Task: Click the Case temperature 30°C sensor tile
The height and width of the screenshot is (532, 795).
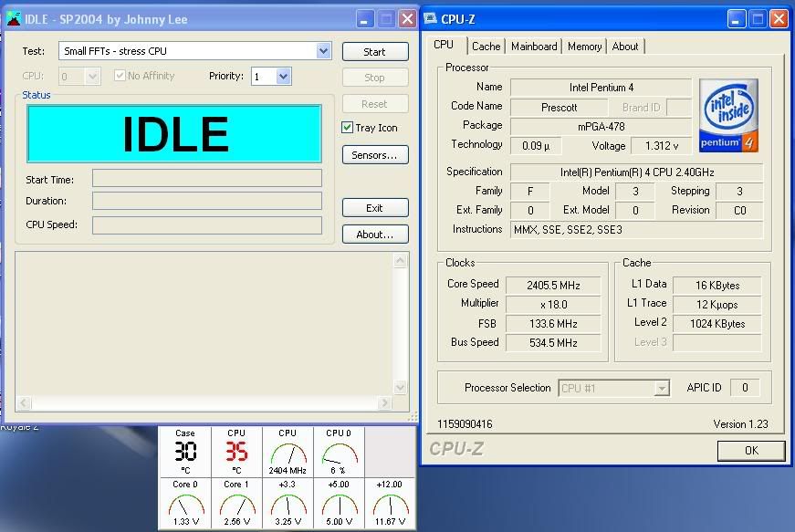Action: tap(185, 452)
